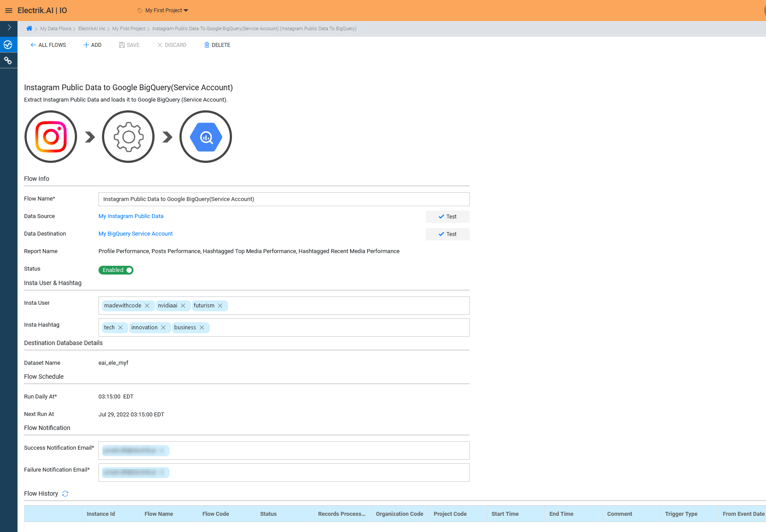Open ElectrikAI Inc from the breadcrumb trail
The height and width of the screenshot is (532, 766).
click(91, 28)
